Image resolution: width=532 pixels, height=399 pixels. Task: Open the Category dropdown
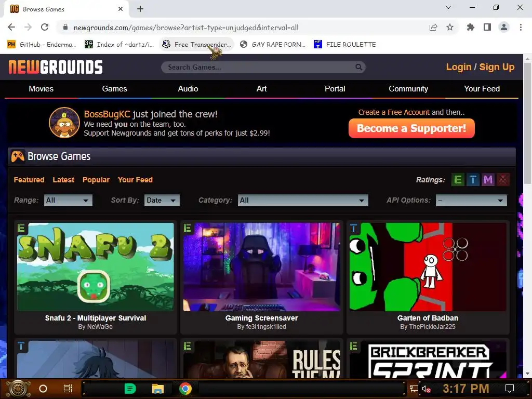pos(303,200)
